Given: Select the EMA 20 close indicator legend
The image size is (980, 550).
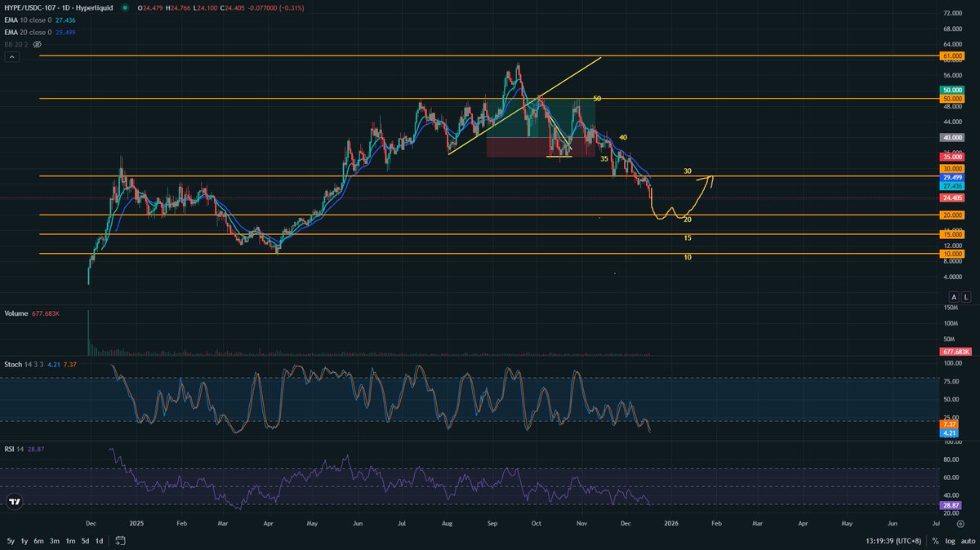Looking at the screenshot, I should (27, 32).
